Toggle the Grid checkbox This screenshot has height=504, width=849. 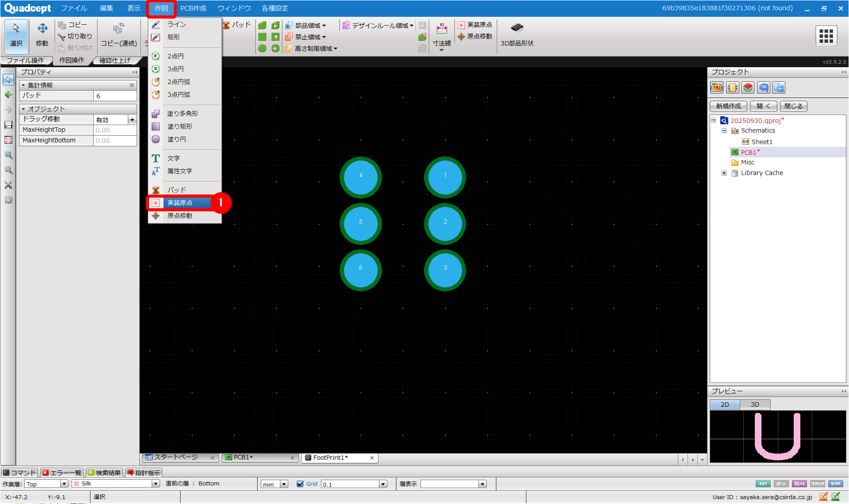[300, 484]
